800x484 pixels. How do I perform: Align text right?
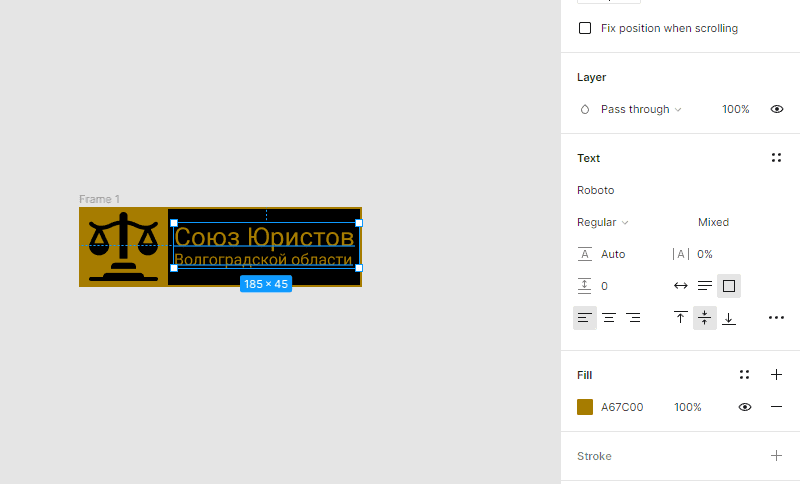point(633,318)
